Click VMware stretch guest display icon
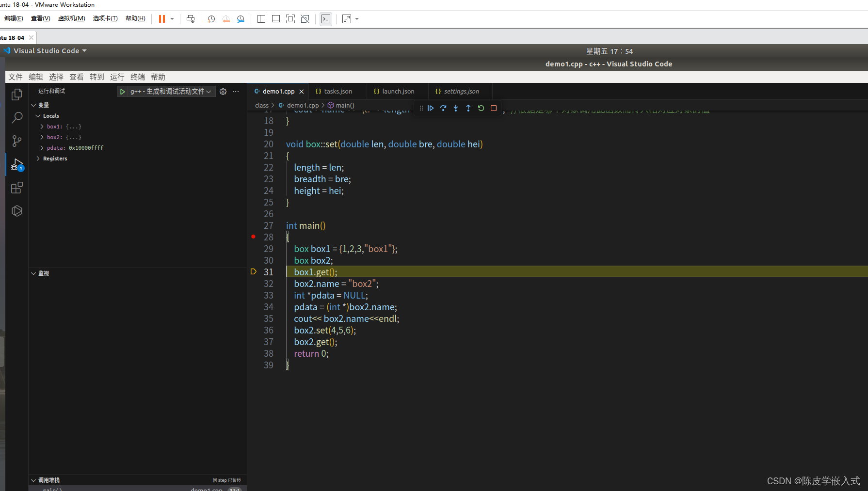 click(x=347, y=19)
